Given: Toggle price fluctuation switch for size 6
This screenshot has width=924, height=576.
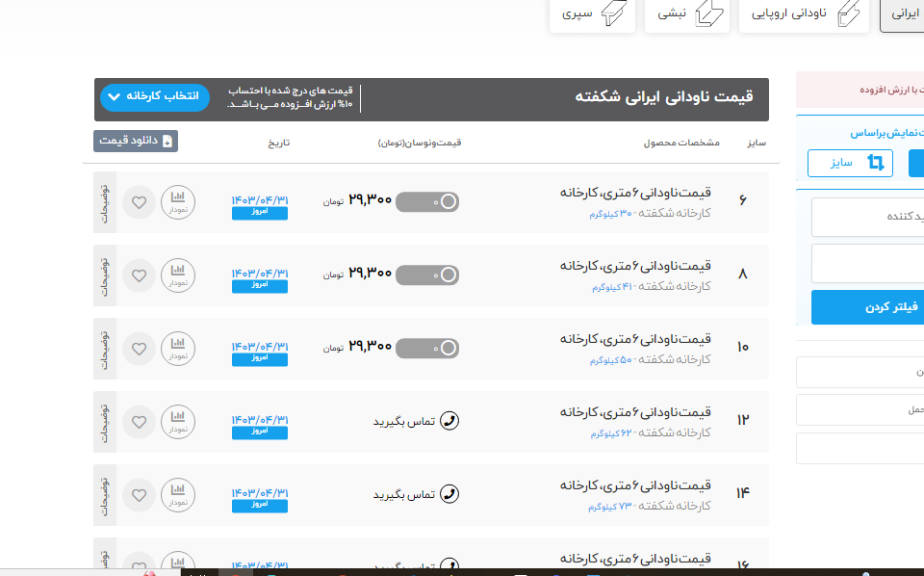Looking at the screenshot, I should [x=427, y=201].
